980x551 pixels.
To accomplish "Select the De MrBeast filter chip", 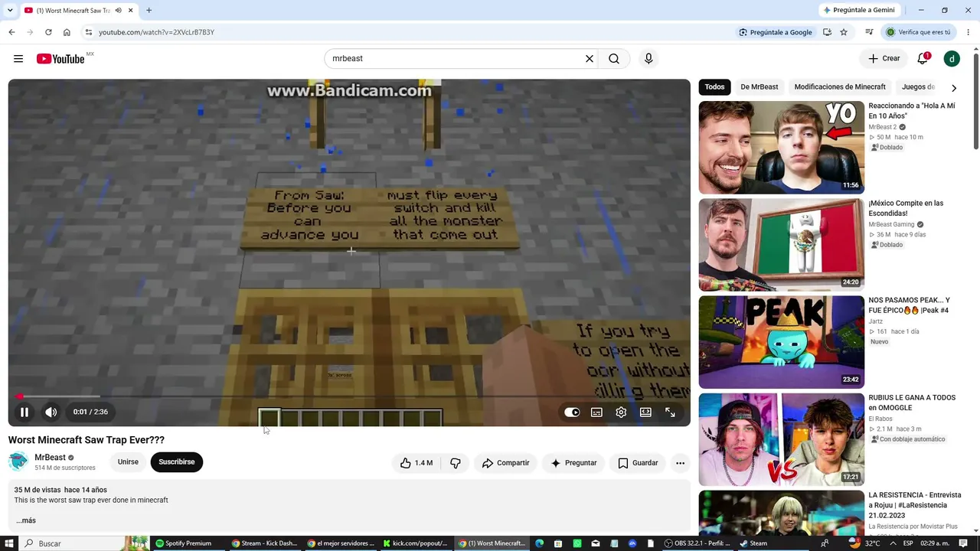I will 759,87.
